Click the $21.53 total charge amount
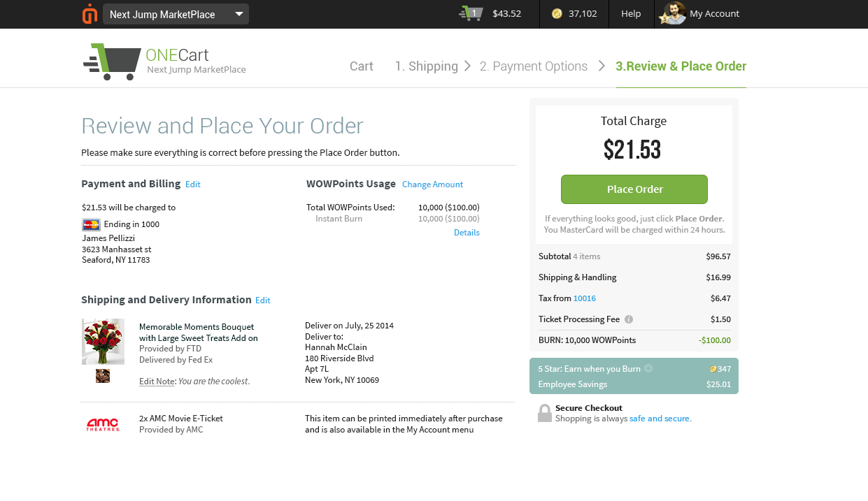This screenshot has height=501, width=868. coord(632,150)
